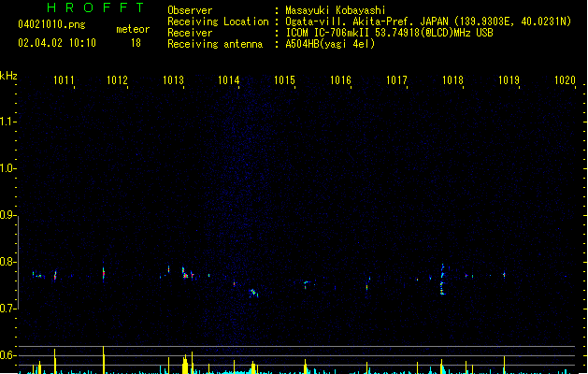Click the yellow power spike near 1019
This screenshot has width=588, height=374.
pos(504,365)
